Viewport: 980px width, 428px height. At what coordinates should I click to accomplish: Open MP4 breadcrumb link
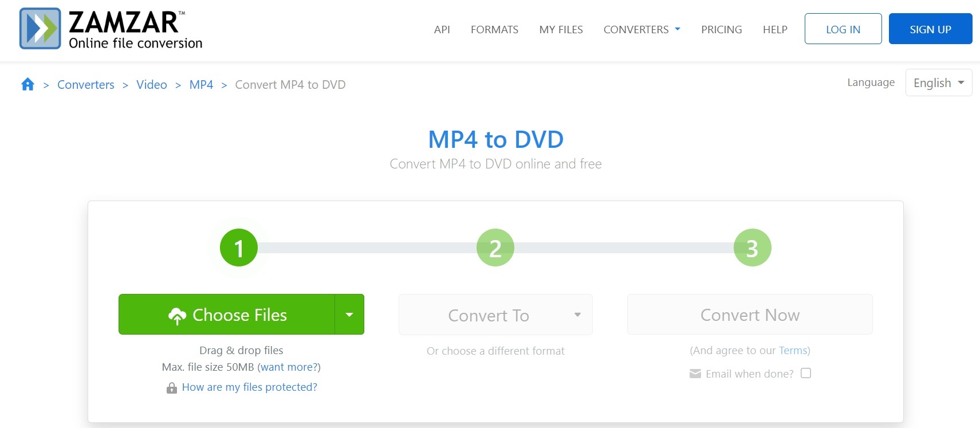201,85
